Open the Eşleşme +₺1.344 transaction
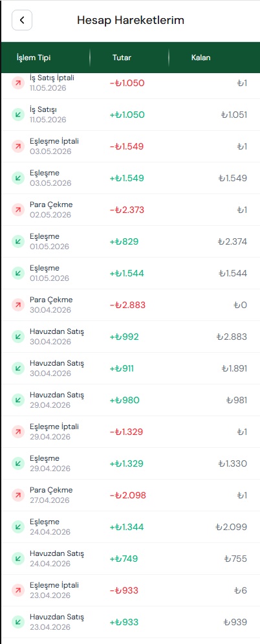Screen dimensions: 260x644 tap(131, 527)
